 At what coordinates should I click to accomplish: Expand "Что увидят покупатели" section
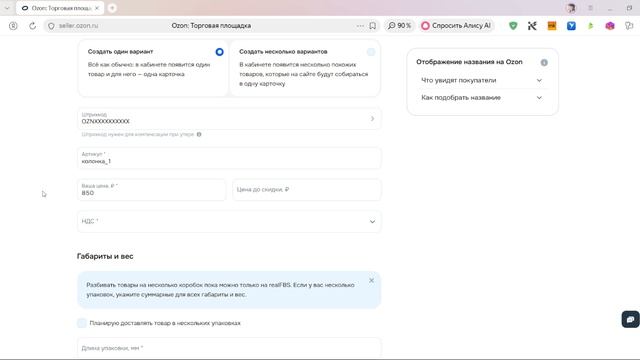[x=482, y=80]
